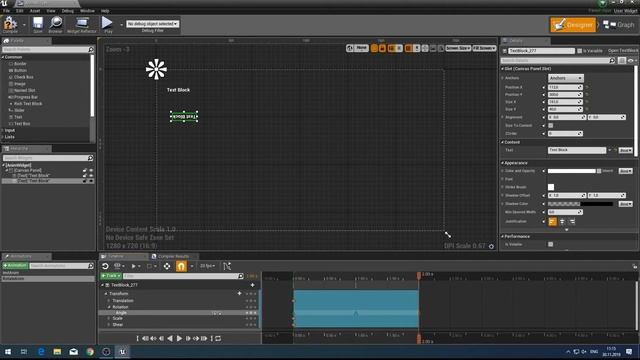This screenshot has height=360, width=640.
Task: Toggle the Size To Content checkbox
Action: pyautogui.click(x=551, y=126)
